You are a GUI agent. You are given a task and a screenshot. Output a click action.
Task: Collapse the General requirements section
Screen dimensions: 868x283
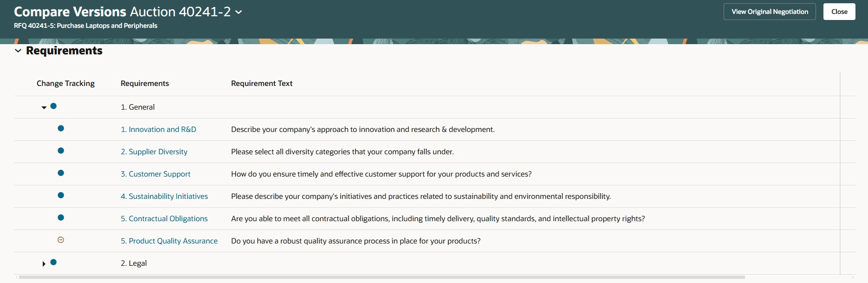click(x=44, y=107)
